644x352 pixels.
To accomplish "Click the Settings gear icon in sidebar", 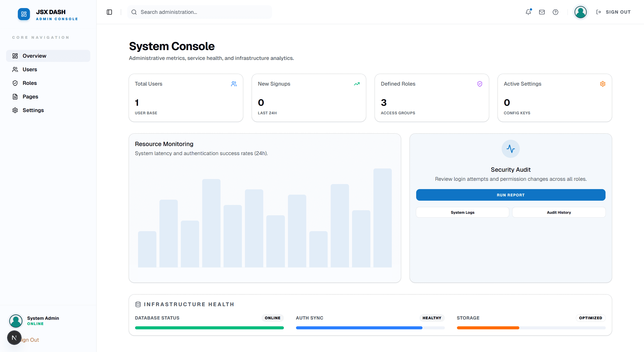I will [15, 110].
